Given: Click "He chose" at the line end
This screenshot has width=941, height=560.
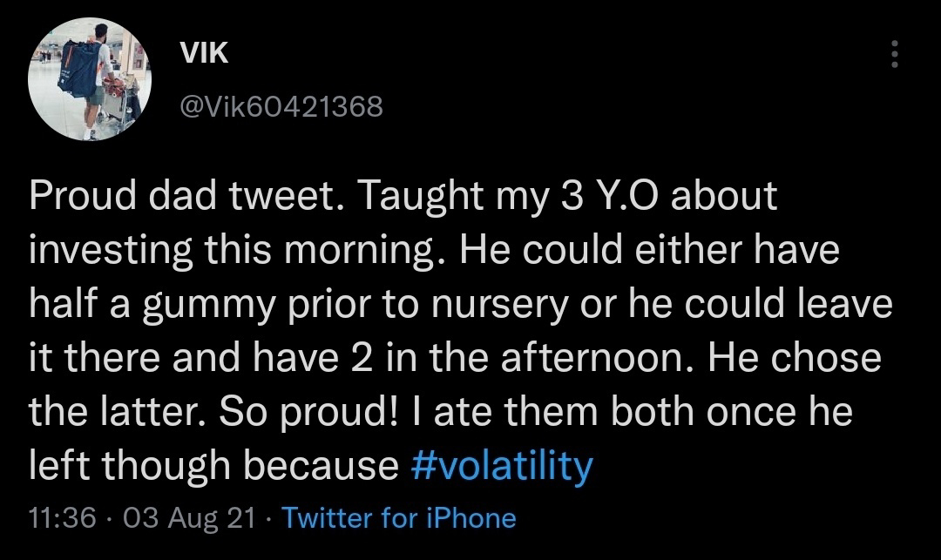Looking at the screenshot, I should tap(795, 358).
